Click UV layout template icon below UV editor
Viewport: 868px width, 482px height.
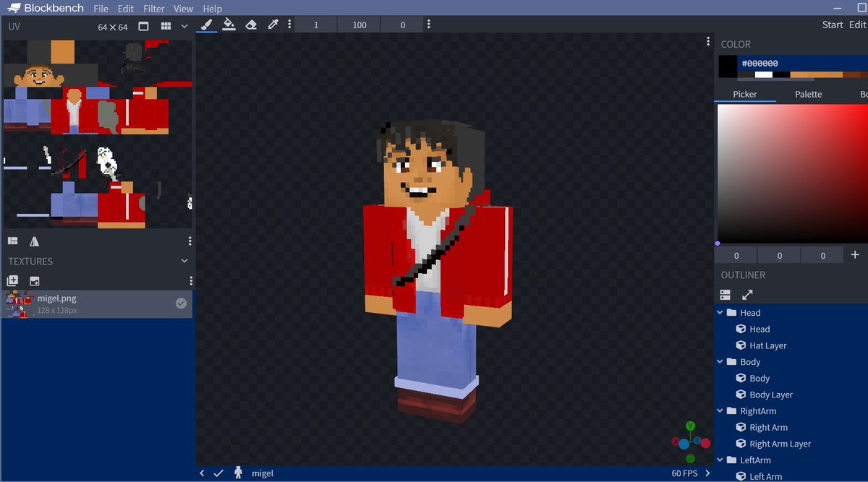[x=12, y=241]
